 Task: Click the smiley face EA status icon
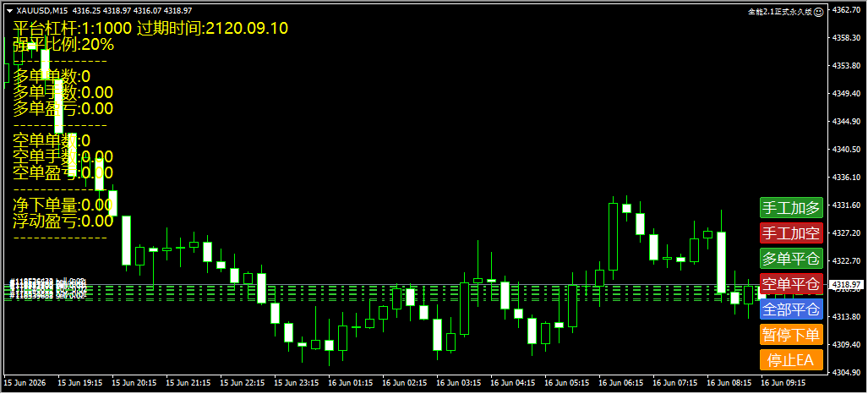coord(819,11)
